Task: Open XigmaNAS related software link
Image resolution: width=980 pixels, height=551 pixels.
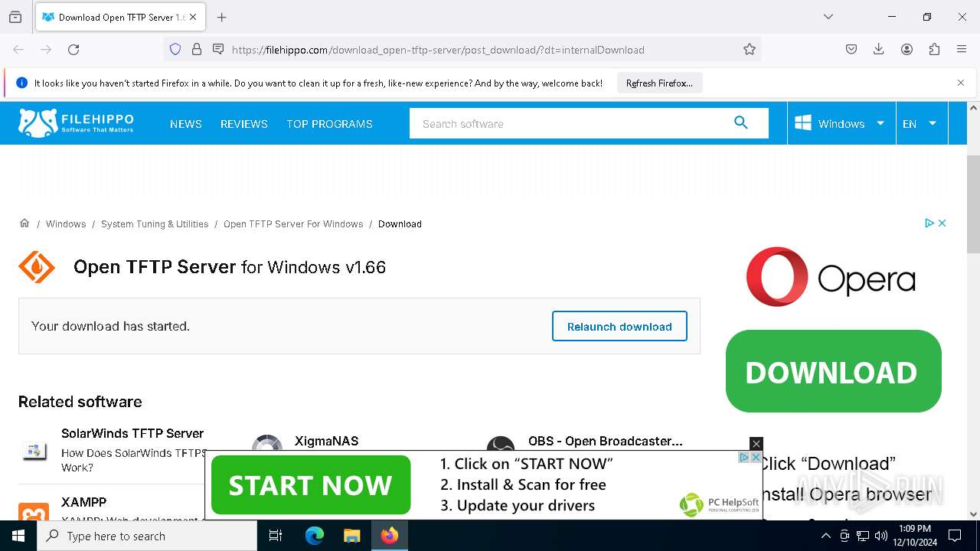Action: (326, 441)
